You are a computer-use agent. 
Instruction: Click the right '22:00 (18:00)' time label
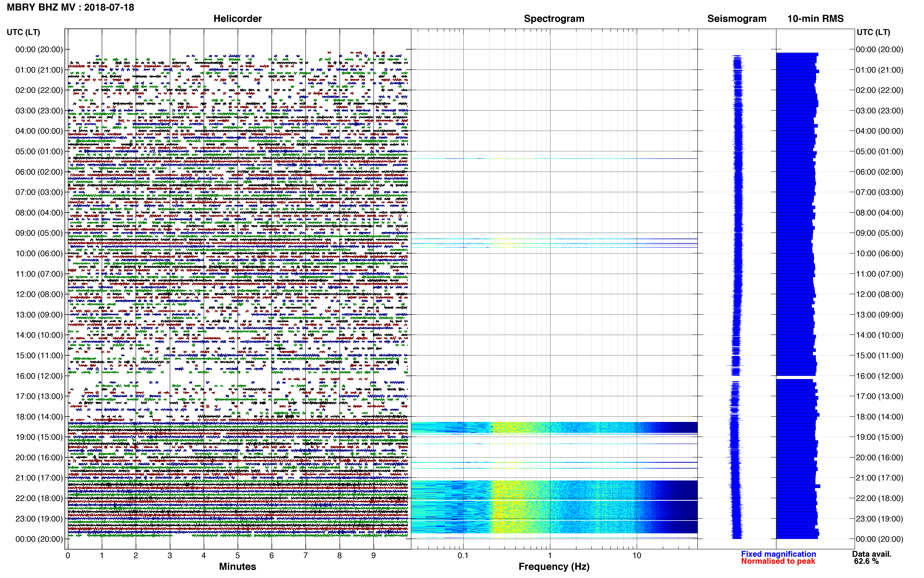click(879, 498)
